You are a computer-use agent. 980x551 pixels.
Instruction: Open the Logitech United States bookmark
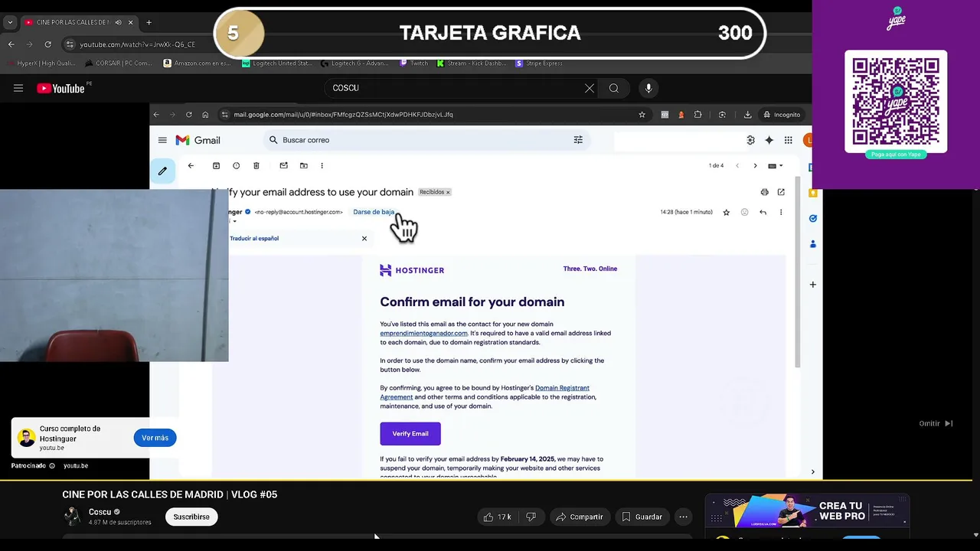click(277, 64)
